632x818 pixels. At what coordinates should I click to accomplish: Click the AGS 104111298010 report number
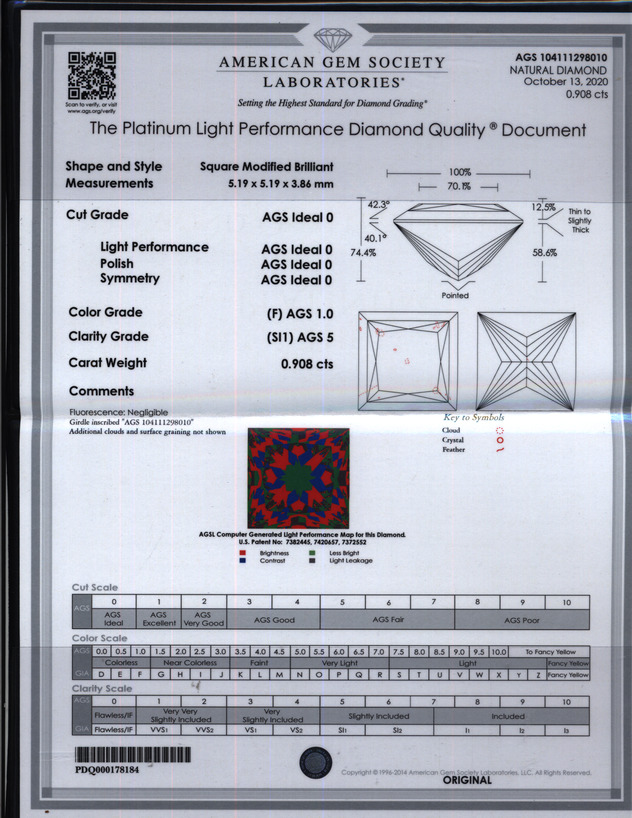coord(557,59)
